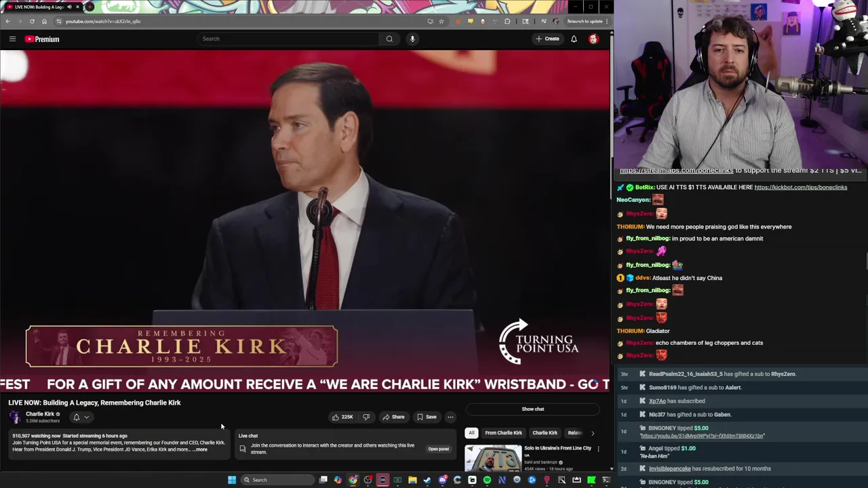The image size is (868, 488).
Task: Share the live video
Action: [x=393, y=417]
